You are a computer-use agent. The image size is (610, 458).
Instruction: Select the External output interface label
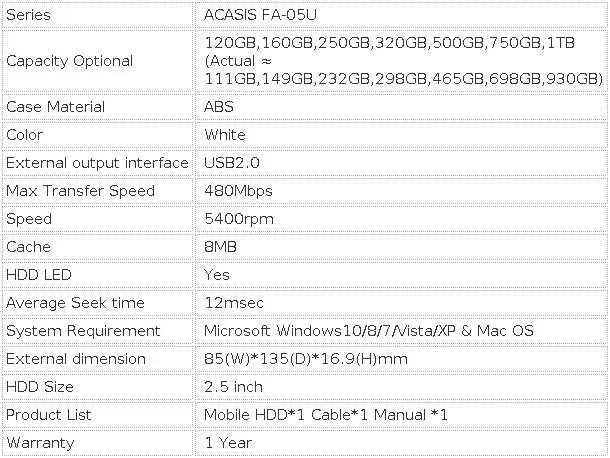pos(97,163)
